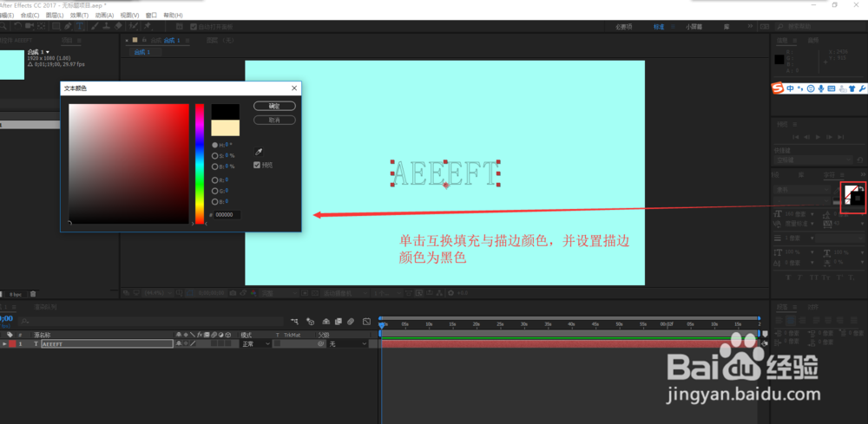Image resolution: width=868 pixels, height=424 pixels.
Task: Select the brightness B % radio button
Action: coord(214,166)
